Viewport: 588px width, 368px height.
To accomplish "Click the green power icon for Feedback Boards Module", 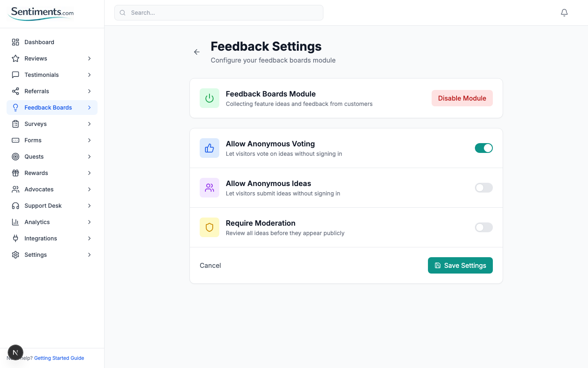I will click(209, 98).
